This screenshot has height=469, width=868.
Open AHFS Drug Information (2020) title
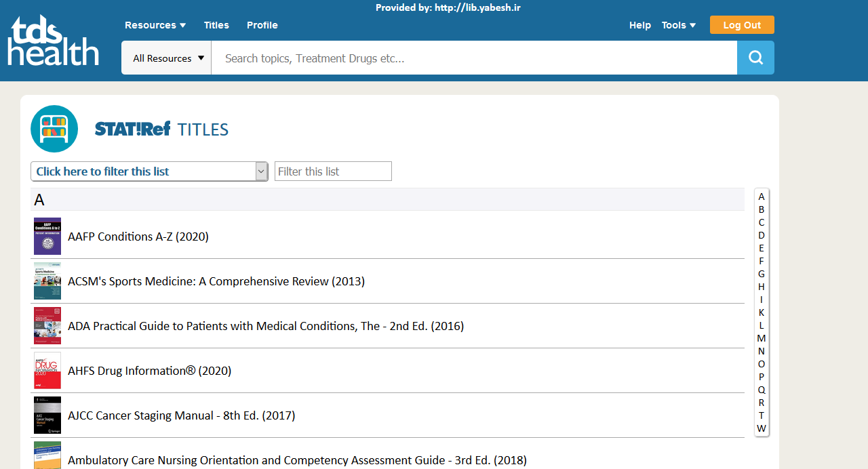[x=150, y=371]
